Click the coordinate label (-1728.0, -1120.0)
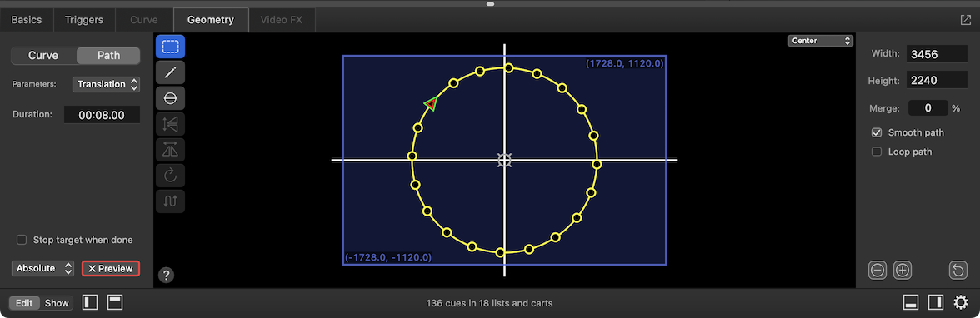This screenshot has height=318, width=980. tap(388, 256)
